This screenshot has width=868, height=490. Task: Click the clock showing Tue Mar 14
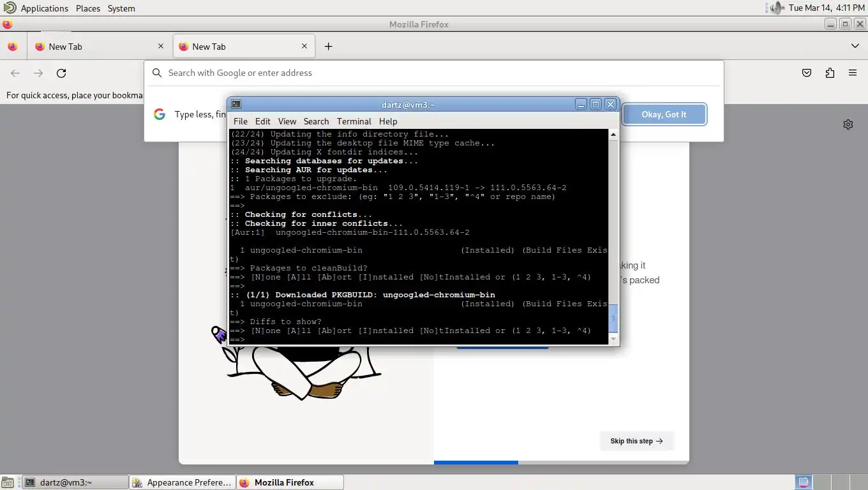827,8
